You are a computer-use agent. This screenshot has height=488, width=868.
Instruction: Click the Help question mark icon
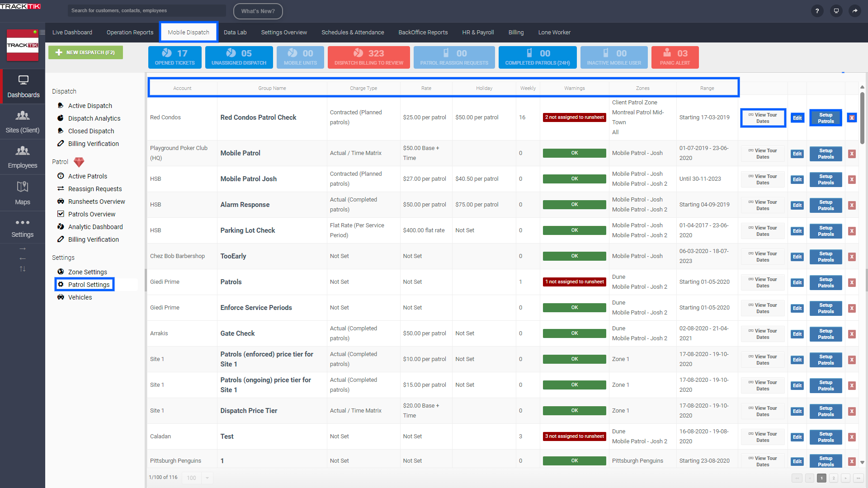817,11
